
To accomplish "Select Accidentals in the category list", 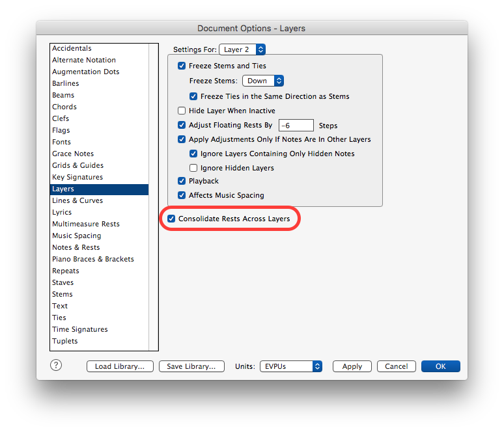I will click(x=72, y=48).
